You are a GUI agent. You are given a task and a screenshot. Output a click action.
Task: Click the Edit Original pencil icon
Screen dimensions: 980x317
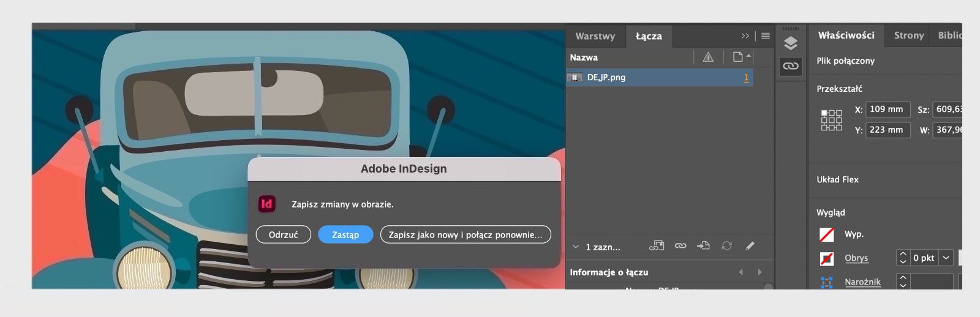coord(750,245)
